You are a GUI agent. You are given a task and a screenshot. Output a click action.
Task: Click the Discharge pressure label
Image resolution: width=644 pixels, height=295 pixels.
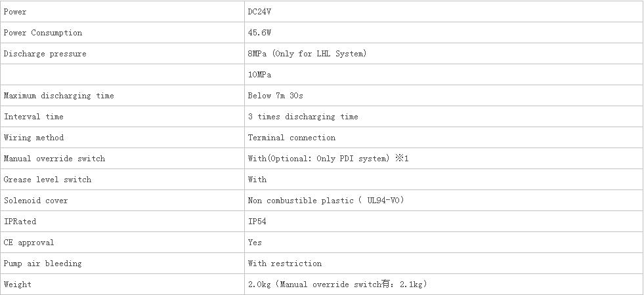(45, 54)
